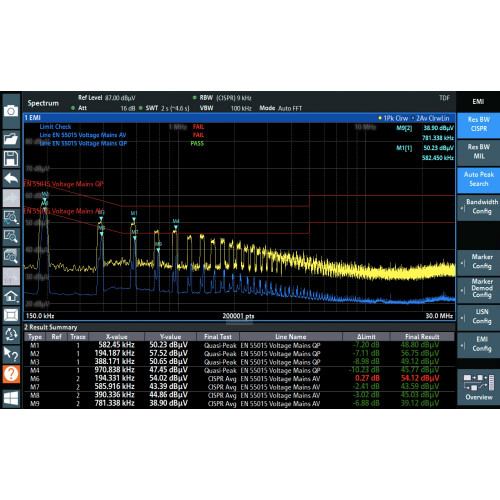Select the 1 EMI window title bar
Screen dimensions: 500x500
click(239, 118)
